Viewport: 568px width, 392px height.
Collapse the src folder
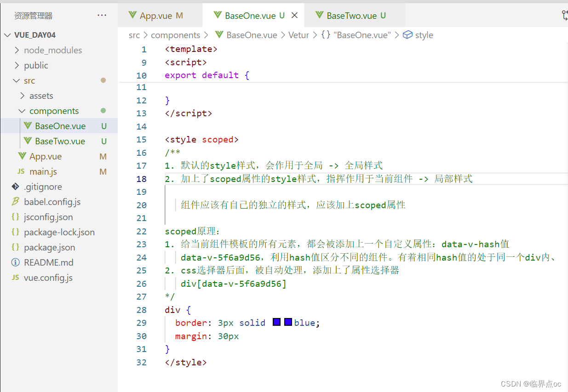pos(17,80)
